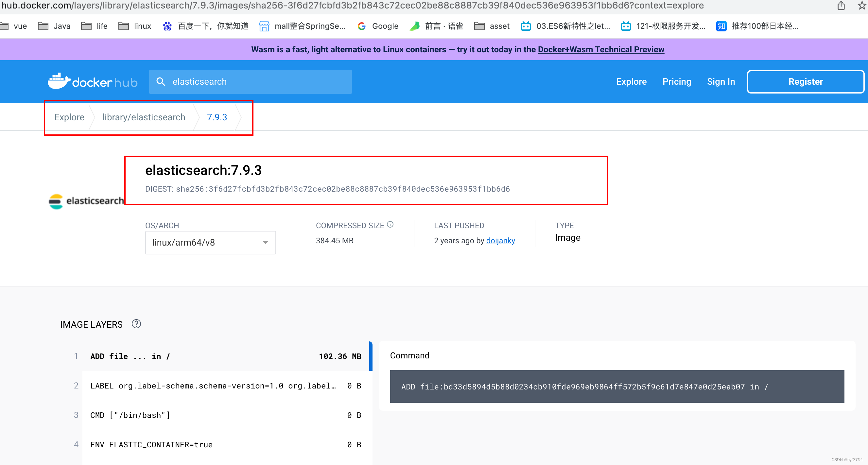Image resolution: width=868 pixels, height=465 pixels.
Task: Click the Explore breadcrumb
Action: pos(69,117)
